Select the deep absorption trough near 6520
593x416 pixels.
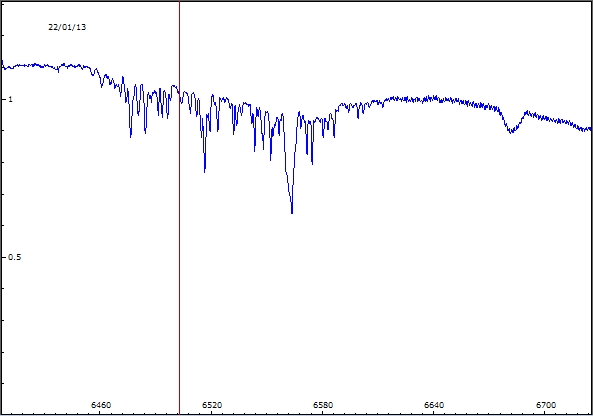tap(205, 170)
